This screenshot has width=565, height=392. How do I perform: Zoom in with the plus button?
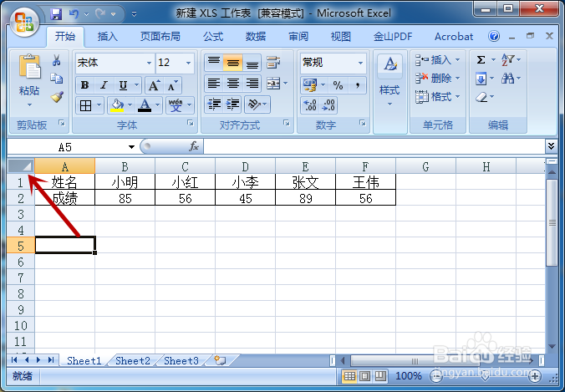535,376
